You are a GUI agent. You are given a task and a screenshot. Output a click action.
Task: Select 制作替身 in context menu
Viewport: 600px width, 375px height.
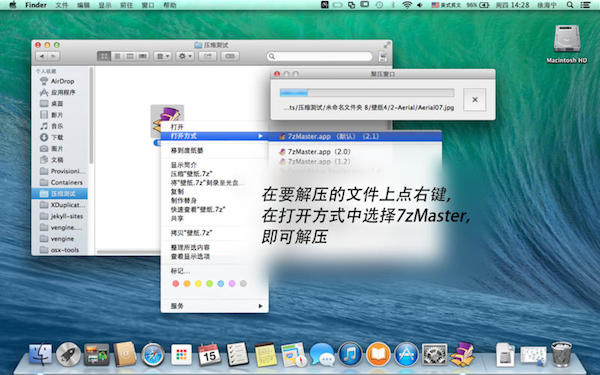[214, 201]
